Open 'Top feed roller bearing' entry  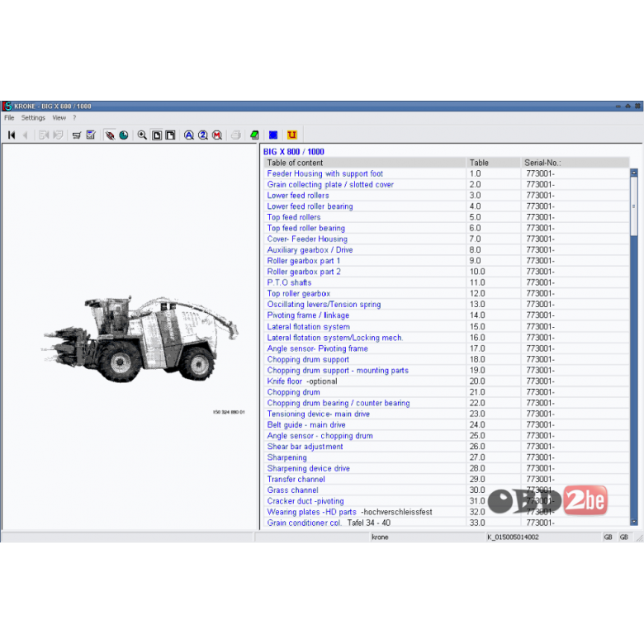(306, 228)
